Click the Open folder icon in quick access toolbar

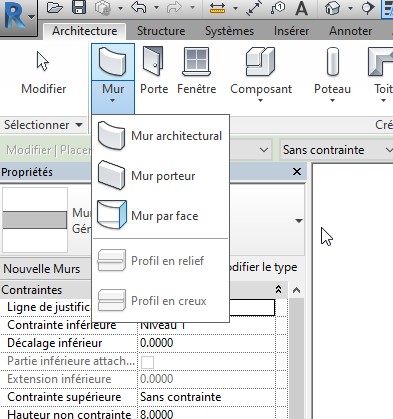tap(55, 8)
